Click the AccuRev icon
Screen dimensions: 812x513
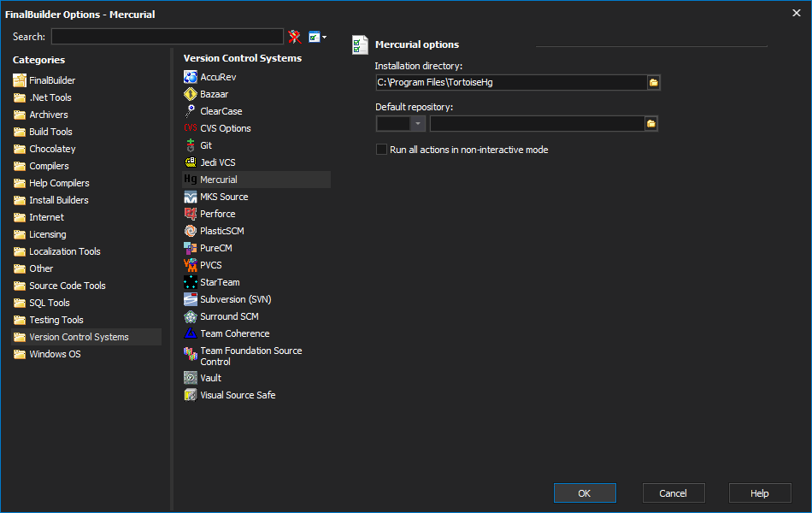tap(191, 77)
